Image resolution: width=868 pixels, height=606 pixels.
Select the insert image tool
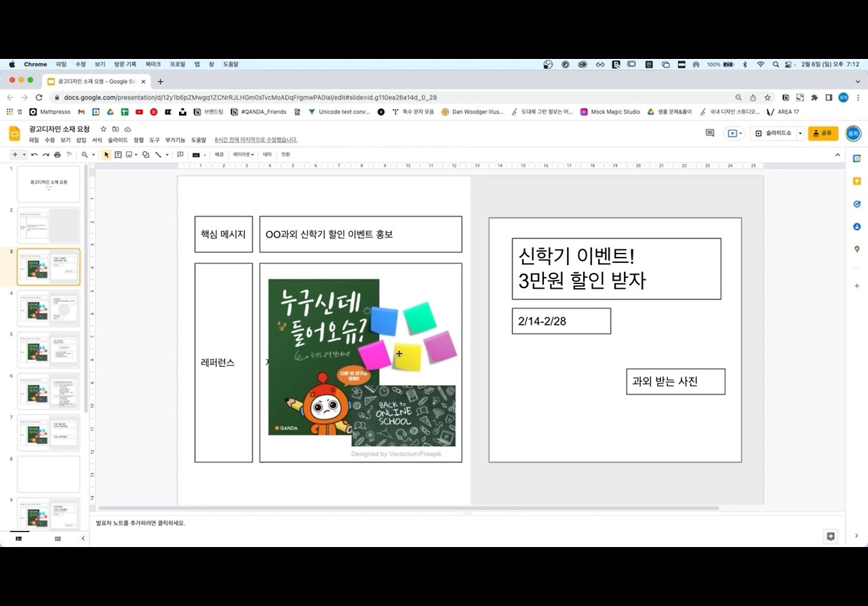[129, 154]
